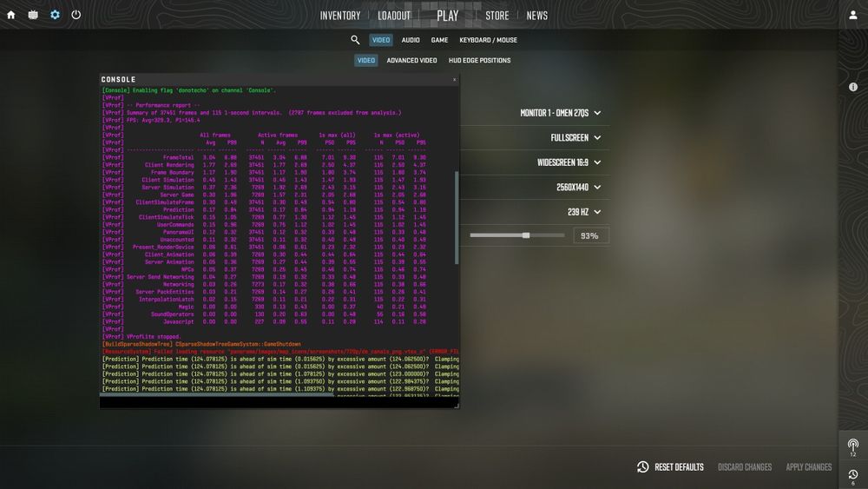The height and width of the screenshot is (489, 868).
Task: Switch to Keyboard / Mouse tab
Action: 488,40
